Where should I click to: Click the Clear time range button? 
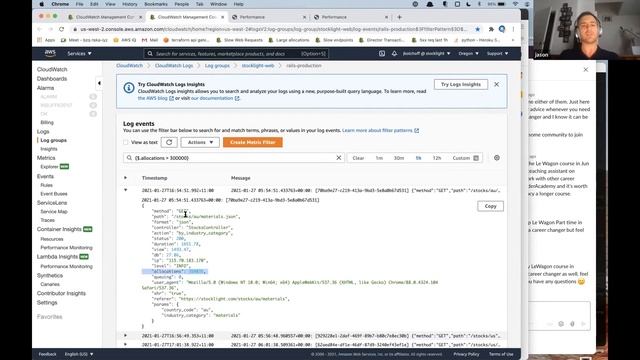click(x=358, y=158)
